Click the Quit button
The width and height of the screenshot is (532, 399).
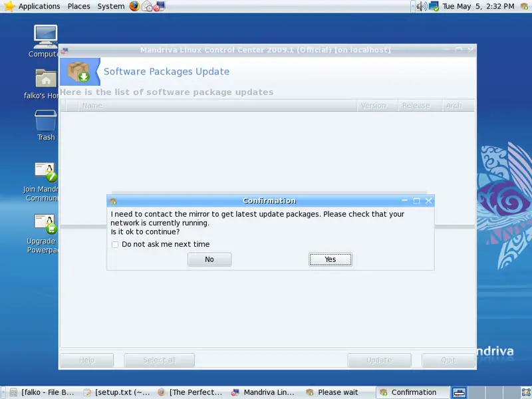448,360
